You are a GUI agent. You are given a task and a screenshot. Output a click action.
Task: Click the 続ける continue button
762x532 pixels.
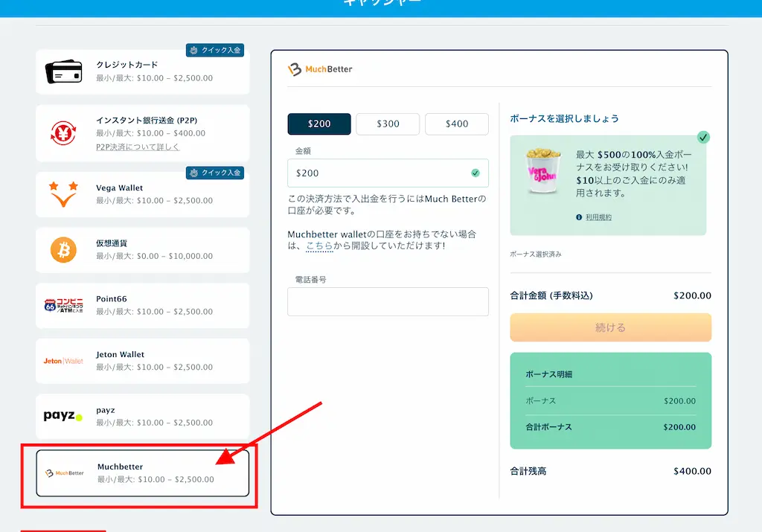[610, 327]
